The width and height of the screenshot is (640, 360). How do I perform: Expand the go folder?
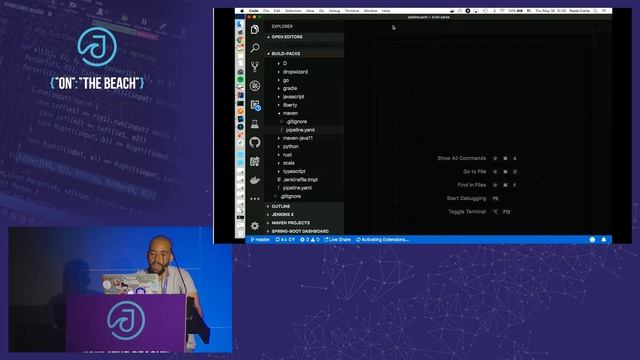305,80
